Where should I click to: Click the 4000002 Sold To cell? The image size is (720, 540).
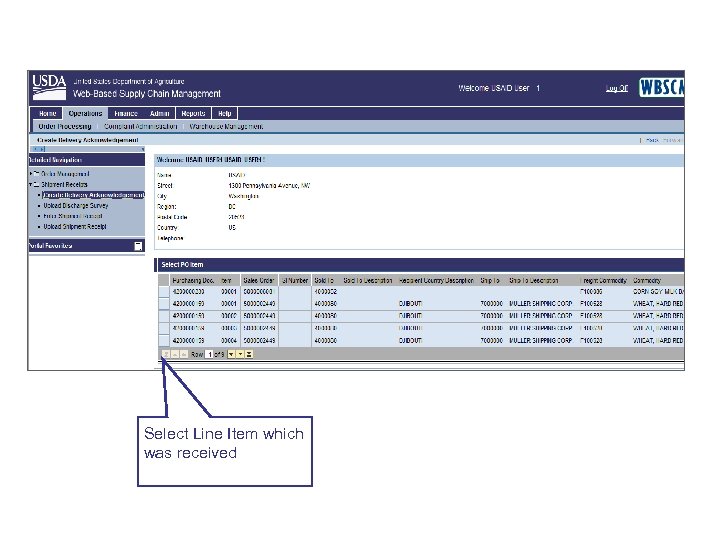(x=326, y=292)
